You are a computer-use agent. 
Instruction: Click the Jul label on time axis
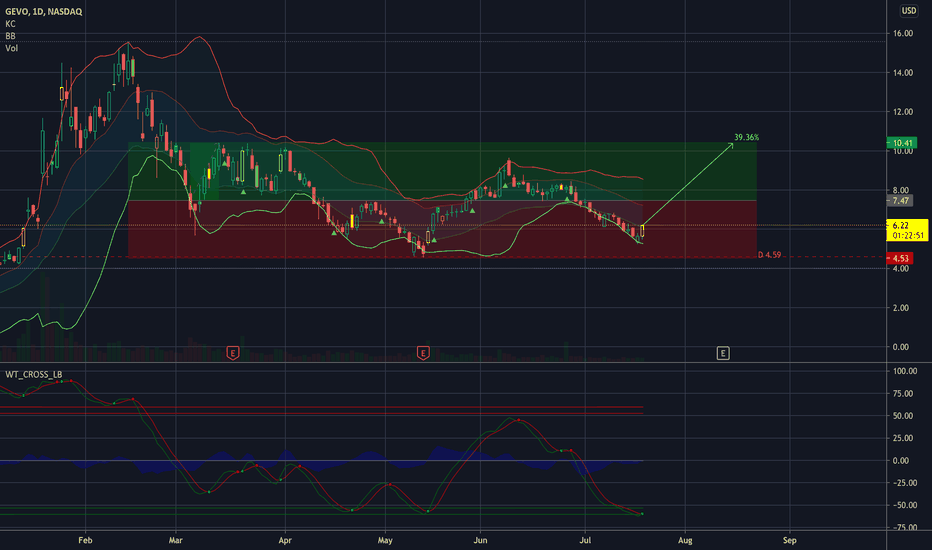tap(585, 540)
